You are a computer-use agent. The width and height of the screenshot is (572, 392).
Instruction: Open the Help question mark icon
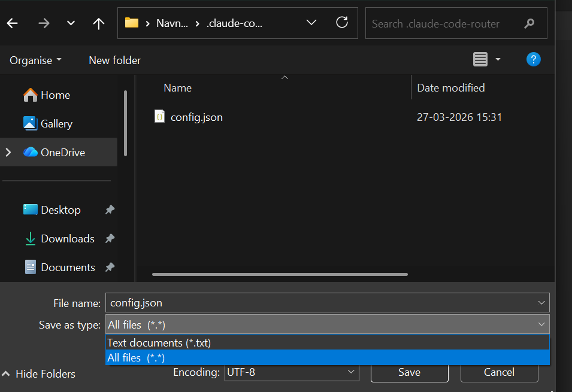[533, 59]
